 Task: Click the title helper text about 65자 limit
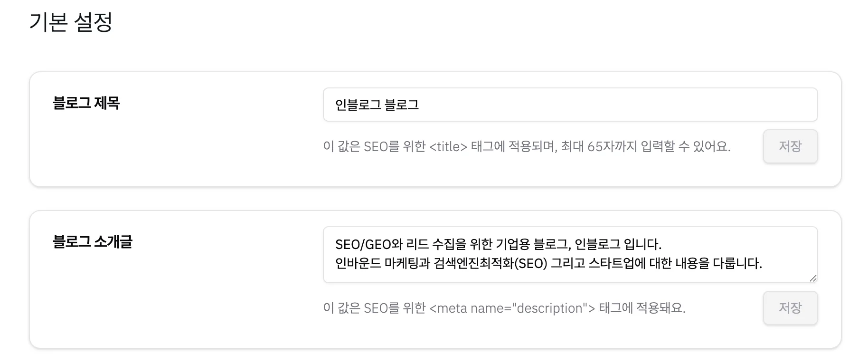(x=526, y=146)
